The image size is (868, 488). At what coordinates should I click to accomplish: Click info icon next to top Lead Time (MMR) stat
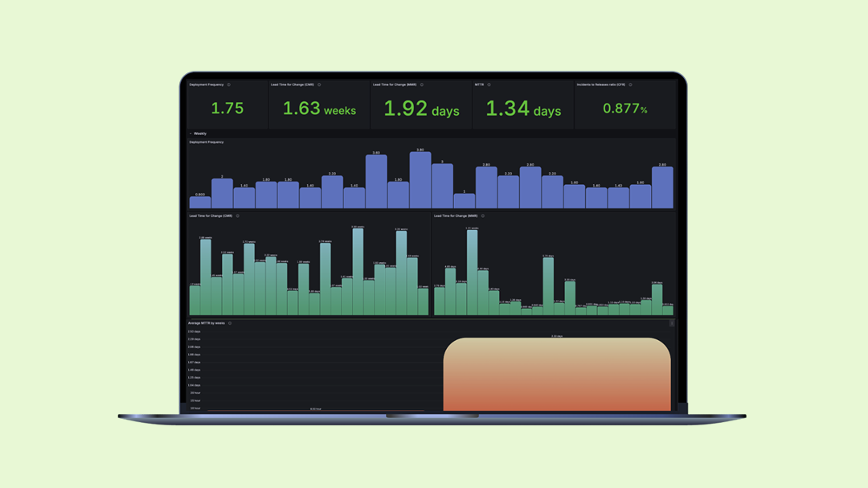point(421,84)
